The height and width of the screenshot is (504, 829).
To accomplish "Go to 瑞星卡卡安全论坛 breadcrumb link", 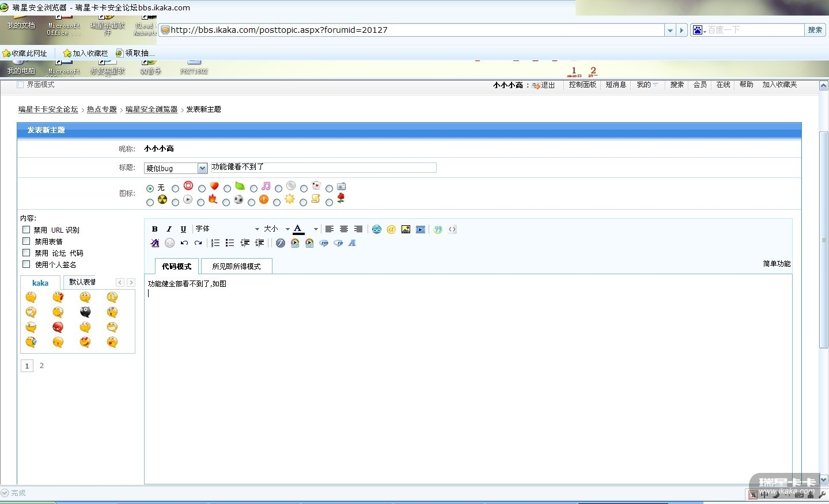I will 48,109.
